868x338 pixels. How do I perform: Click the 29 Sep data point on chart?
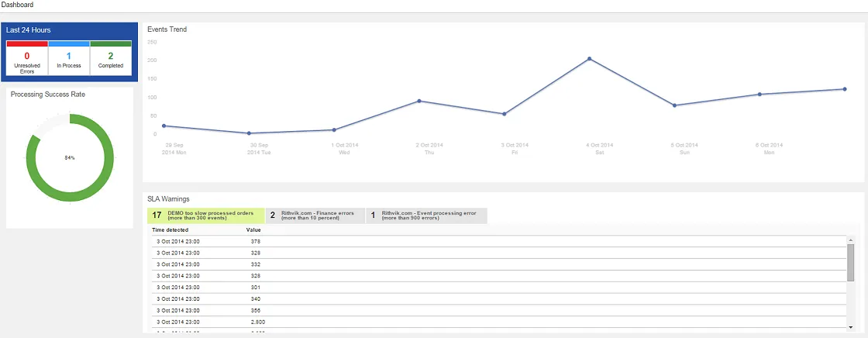click(164, 126)
